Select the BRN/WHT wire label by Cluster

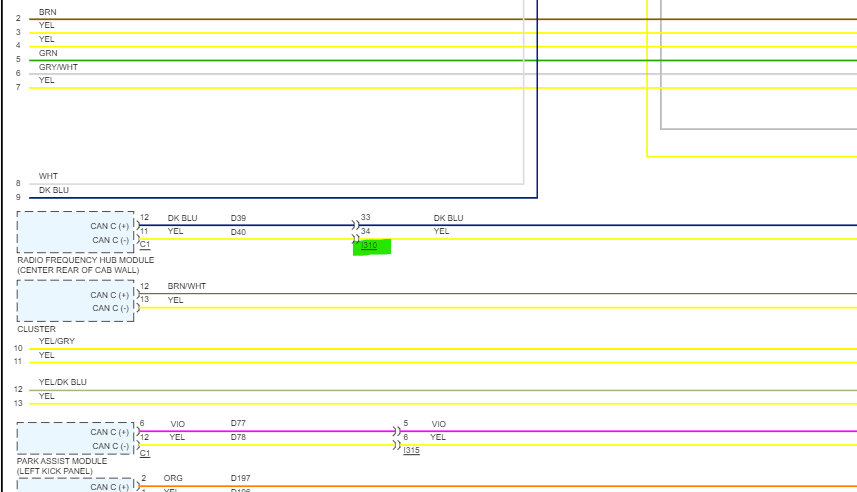pyautogui.click(x=187, y=286)
